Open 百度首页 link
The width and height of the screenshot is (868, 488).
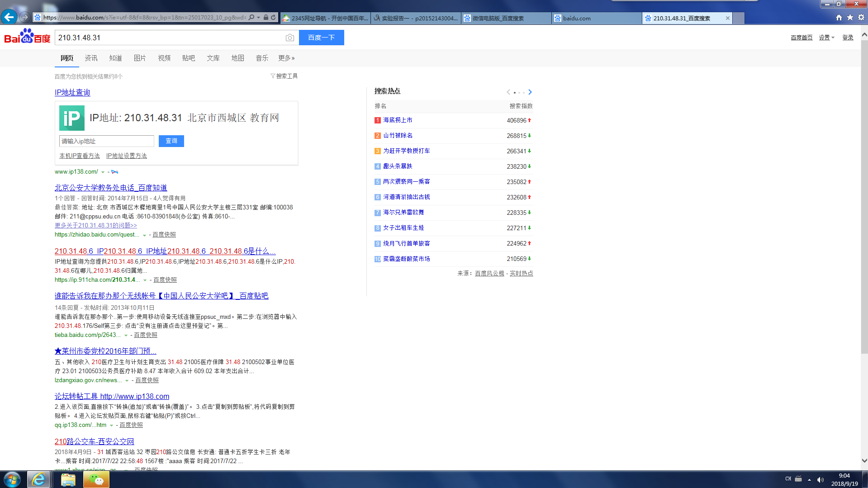[x=802, y=38]
